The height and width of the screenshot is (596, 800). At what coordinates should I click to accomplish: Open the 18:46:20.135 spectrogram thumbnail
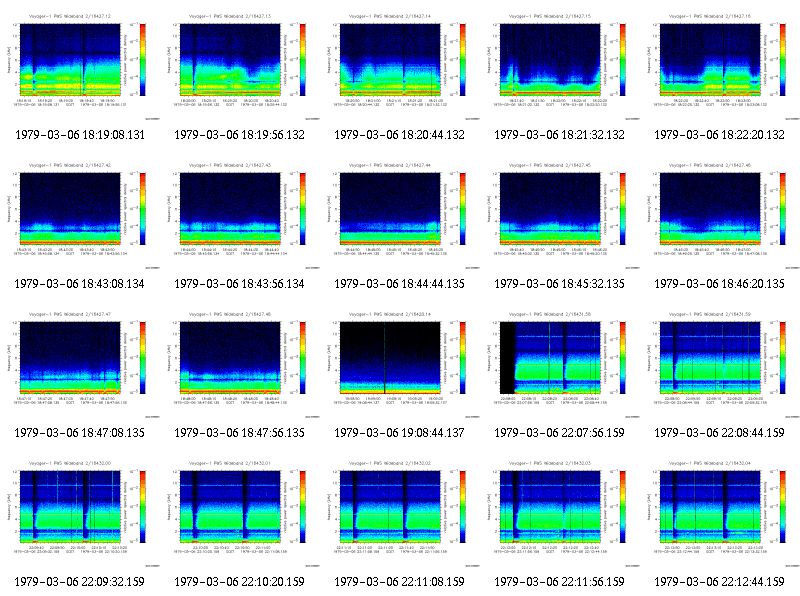(720, 216)
